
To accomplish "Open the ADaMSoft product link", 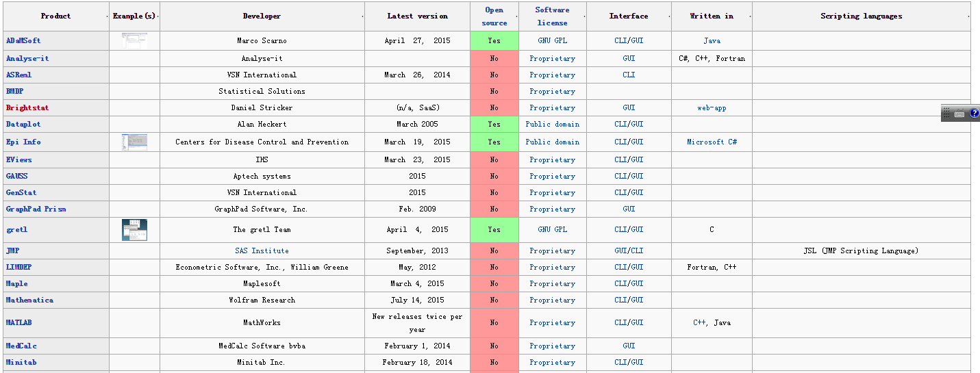I will click(23, 40).
